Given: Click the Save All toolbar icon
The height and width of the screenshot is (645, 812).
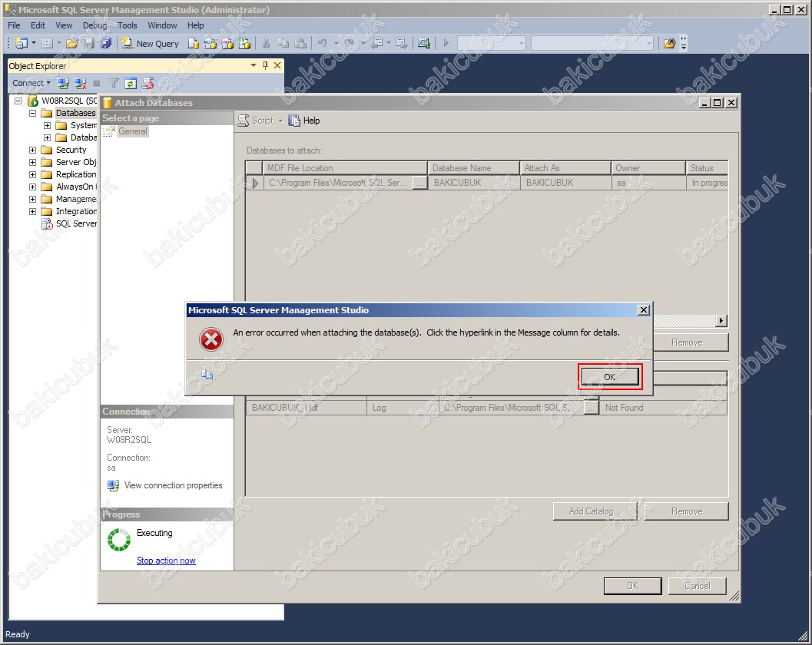Looking at the screenshot, I should (106, 44).
